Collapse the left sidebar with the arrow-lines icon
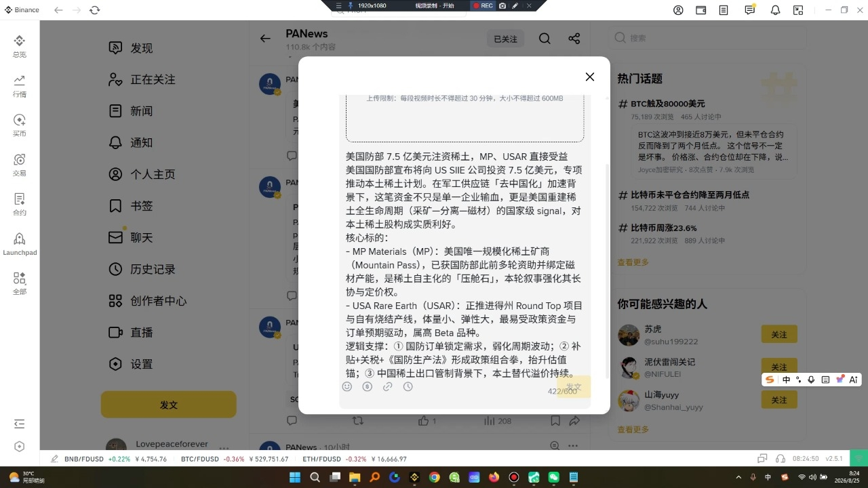The height and width of the screenshot is (488, 868). (19, 424)
